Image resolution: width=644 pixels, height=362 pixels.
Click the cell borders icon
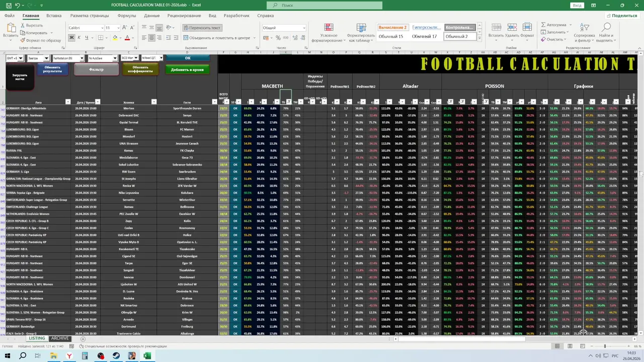click(x=101, y=38)
